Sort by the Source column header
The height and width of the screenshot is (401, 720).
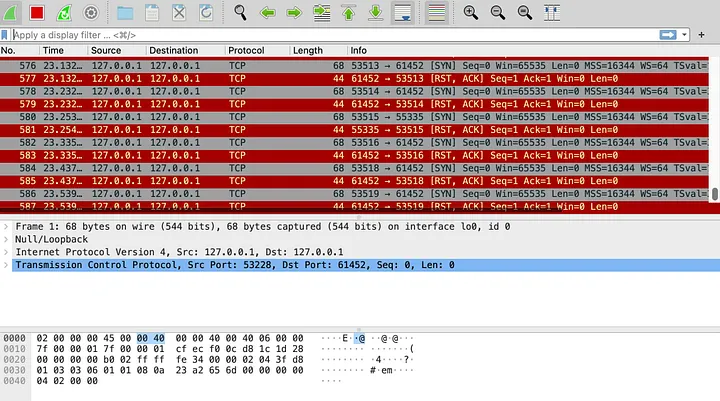[106, 51]
